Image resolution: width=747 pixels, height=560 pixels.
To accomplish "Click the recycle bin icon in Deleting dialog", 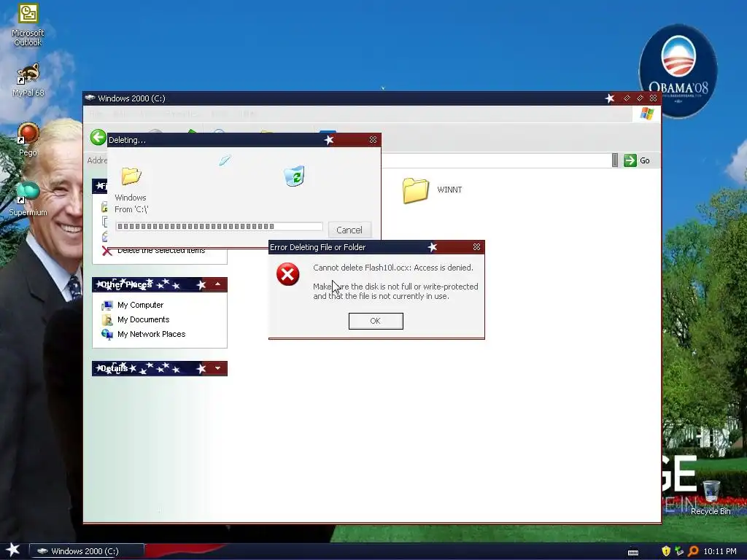I will pos(295,176).
